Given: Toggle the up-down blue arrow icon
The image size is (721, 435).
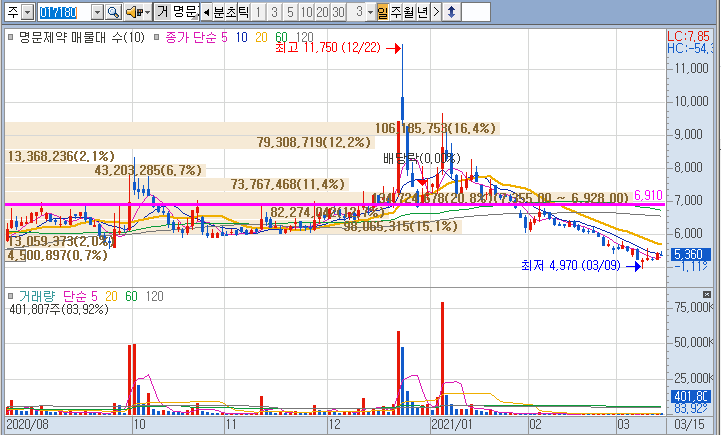Looking at the screenshot, I should (451, 12).
